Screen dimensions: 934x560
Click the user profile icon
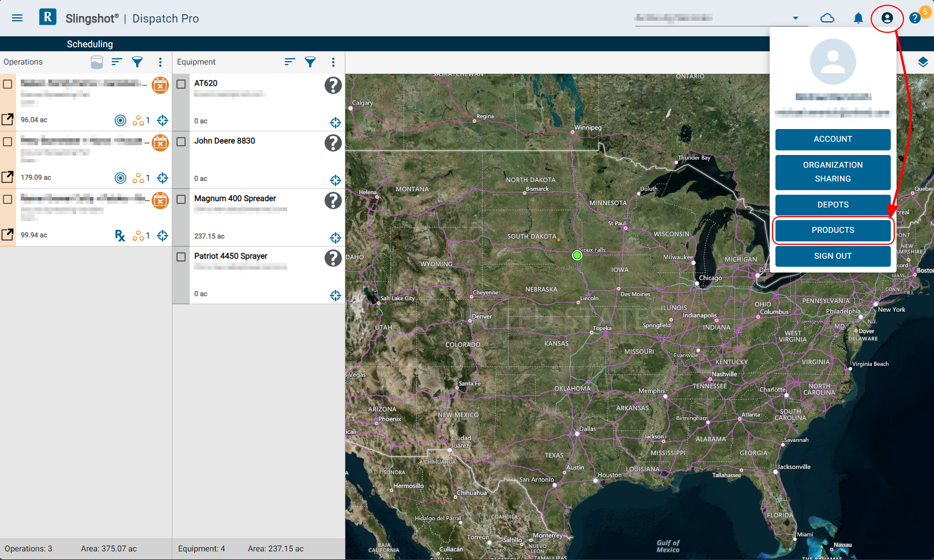[x=887, y=18]
